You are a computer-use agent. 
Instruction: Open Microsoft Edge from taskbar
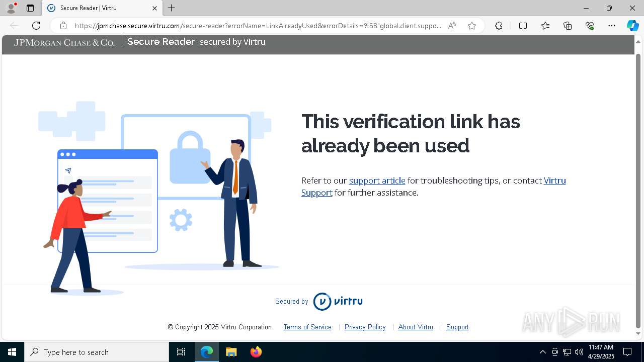point(207,352)
